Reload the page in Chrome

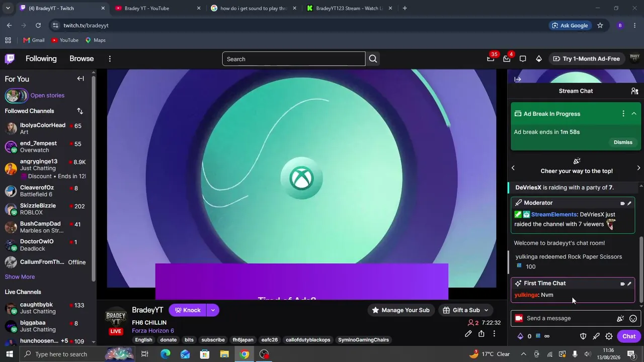(38, 25)
